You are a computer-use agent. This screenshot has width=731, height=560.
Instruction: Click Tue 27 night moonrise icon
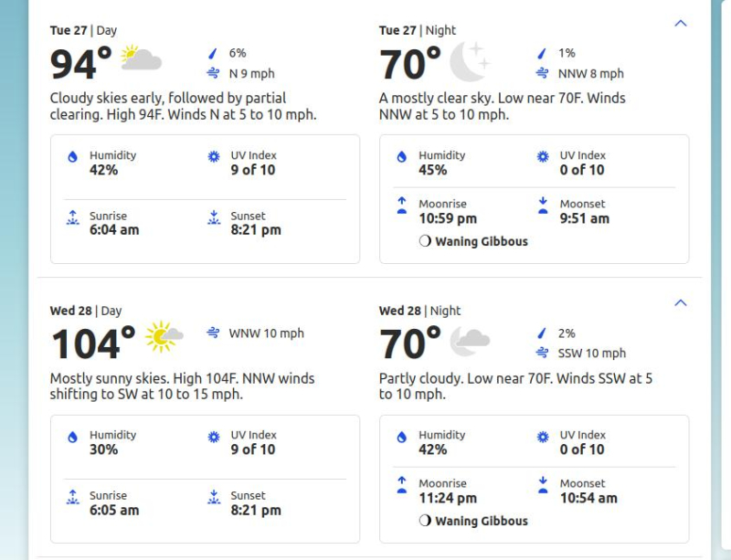[402, 206]
